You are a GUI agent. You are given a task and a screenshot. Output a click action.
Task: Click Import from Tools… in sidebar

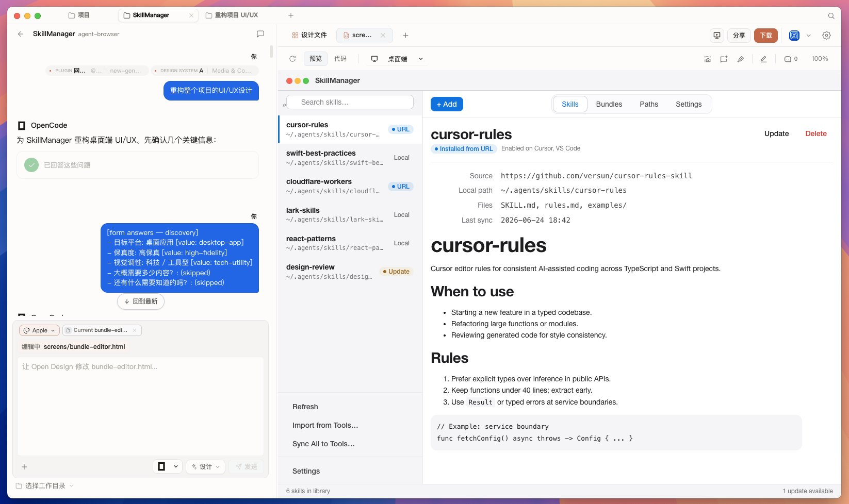click(x=325, y=425)
